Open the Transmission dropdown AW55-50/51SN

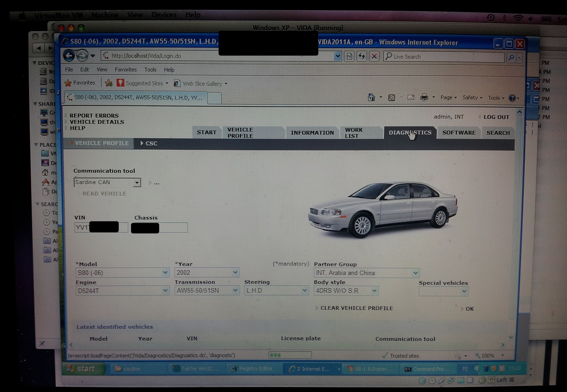click(x=207, y=290)
